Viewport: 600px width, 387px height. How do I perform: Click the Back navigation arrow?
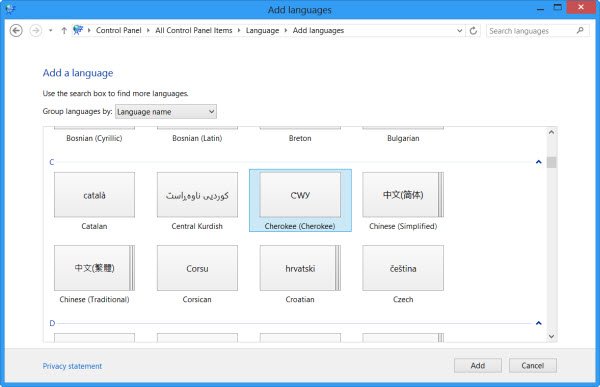tap(16, 31)
